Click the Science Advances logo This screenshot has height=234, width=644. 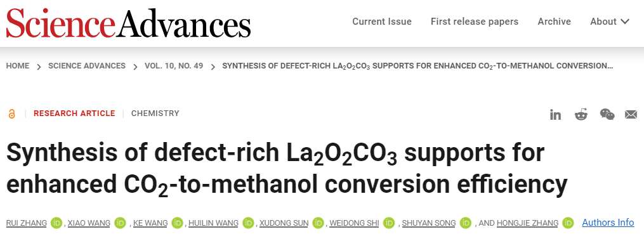pyautogui.click(x=128, y=23)
